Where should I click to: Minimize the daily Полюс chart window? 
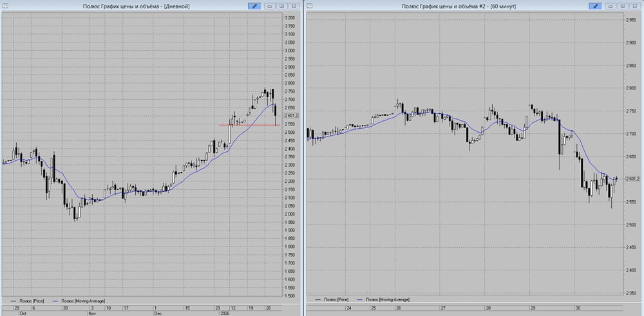[269, 6]
